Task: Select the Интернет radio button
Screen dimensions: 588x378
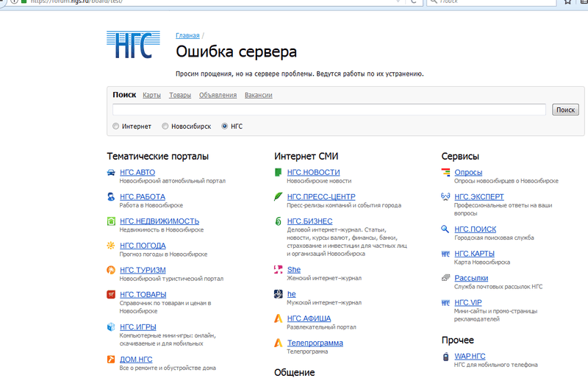Action: pyautogui.click(x=116, y=126)
